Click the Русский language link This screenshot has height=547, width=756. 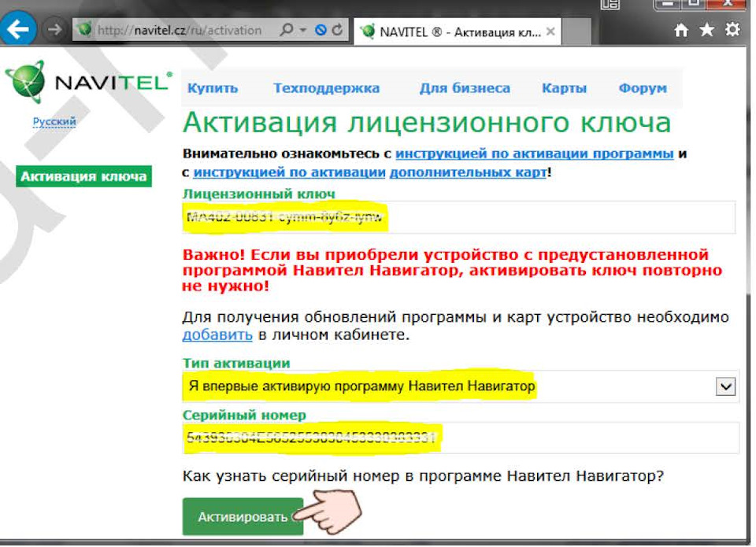coord(54,121)
